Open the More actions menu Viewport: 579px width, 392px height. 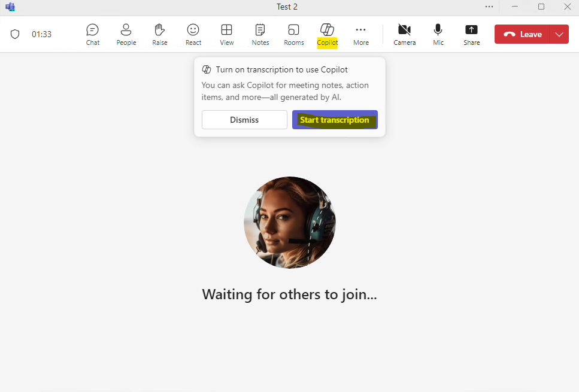[361, 35]
